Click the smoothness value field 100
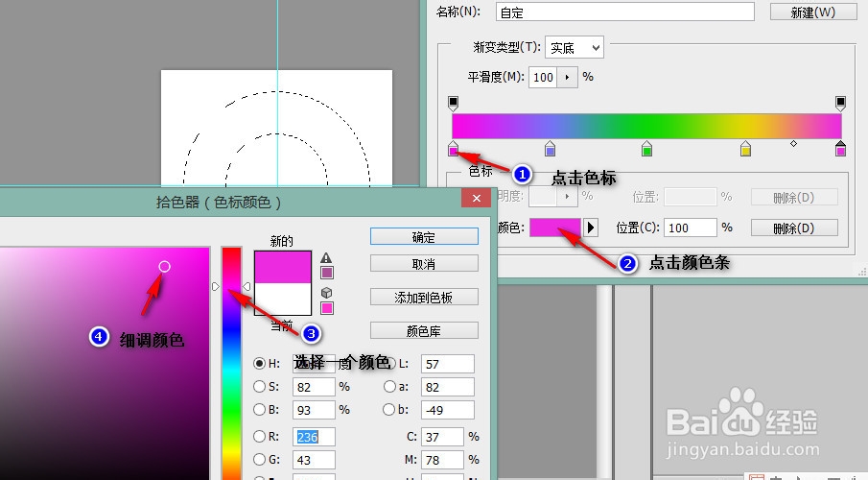The height and width of the screenshot is (480, 868). (544, 77)
